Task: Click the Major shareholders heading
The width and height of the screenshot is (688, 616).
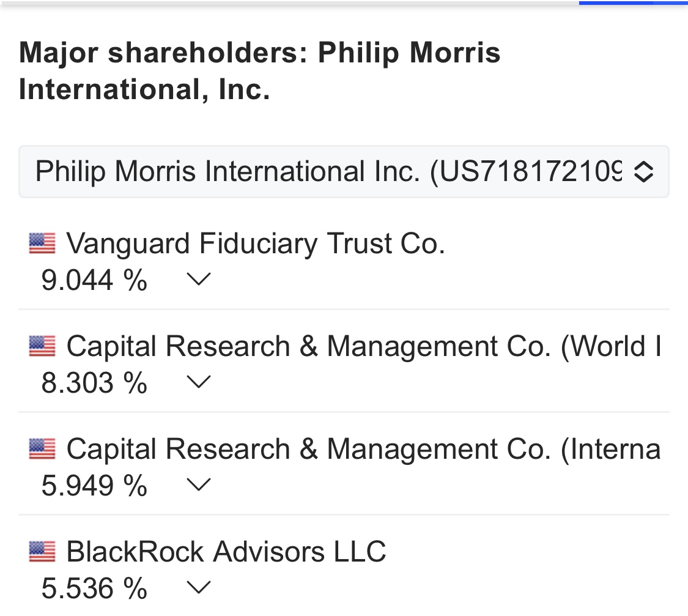Action: tap(260, 71)
